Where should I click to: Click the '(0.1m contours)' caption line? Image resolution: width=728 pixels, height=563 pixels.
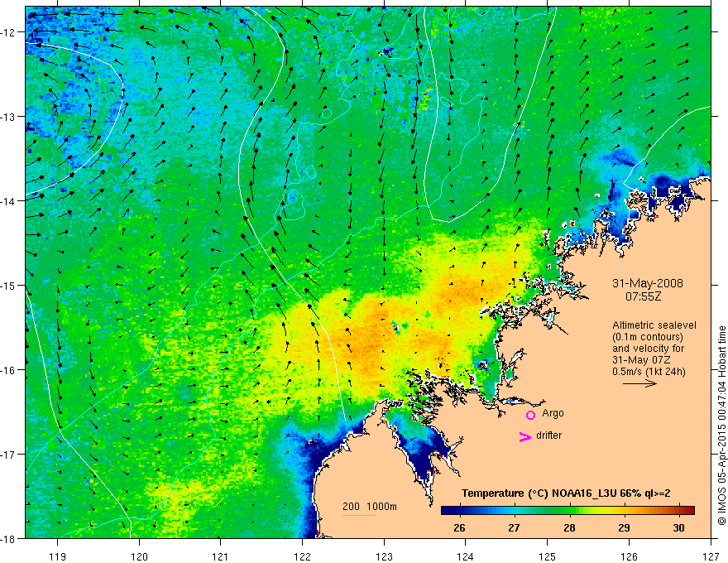pos(648,337)
